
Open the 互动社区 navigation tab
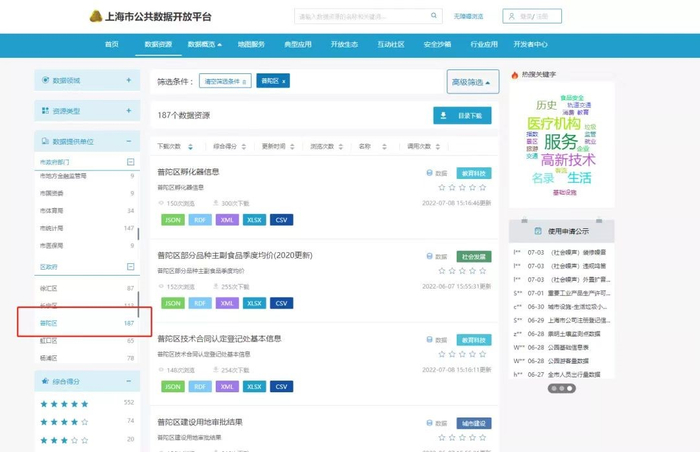tap(391, 44)
